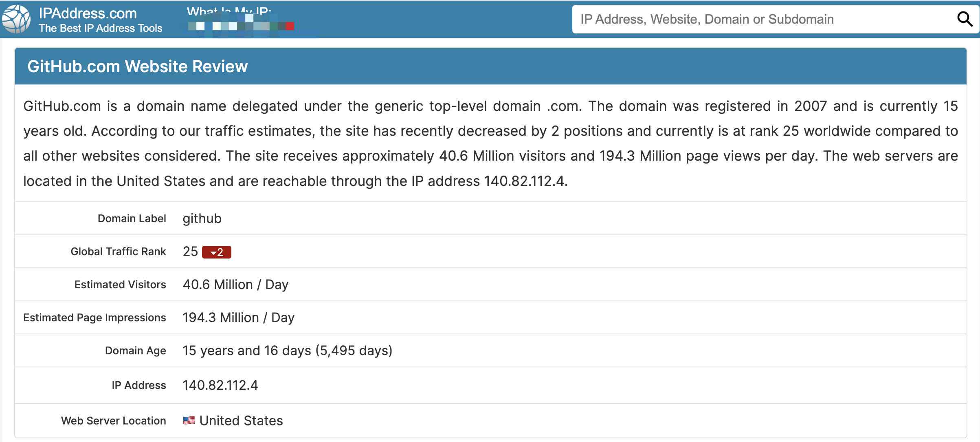Click the IP address 140.82.112.4 value
This screenshot has height=442, width=980.
pos(220,385)
